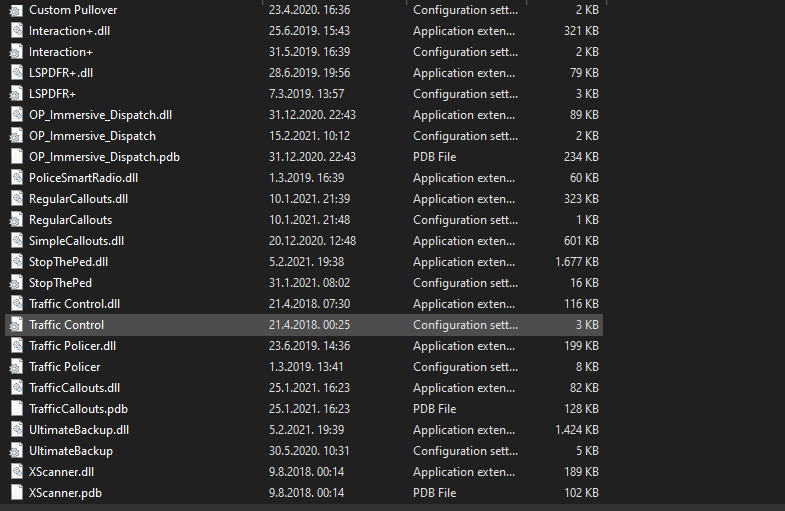Click the date 30.5.2020. 10:31
This screenshot has height=511, width=785.
tap(309, 451)
